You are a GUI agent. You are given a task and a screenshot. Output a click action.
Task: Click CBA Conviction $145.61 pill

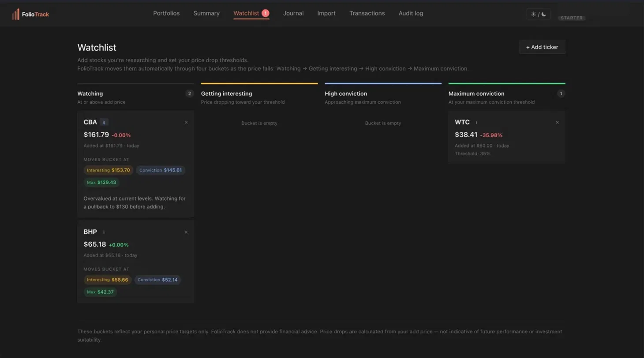[x=161, y=170]
